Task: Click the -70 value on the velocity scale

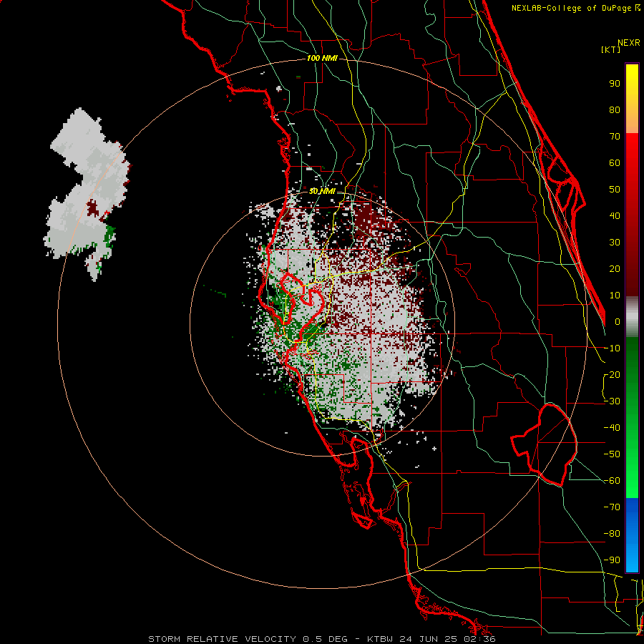Action: click(612, 507)
